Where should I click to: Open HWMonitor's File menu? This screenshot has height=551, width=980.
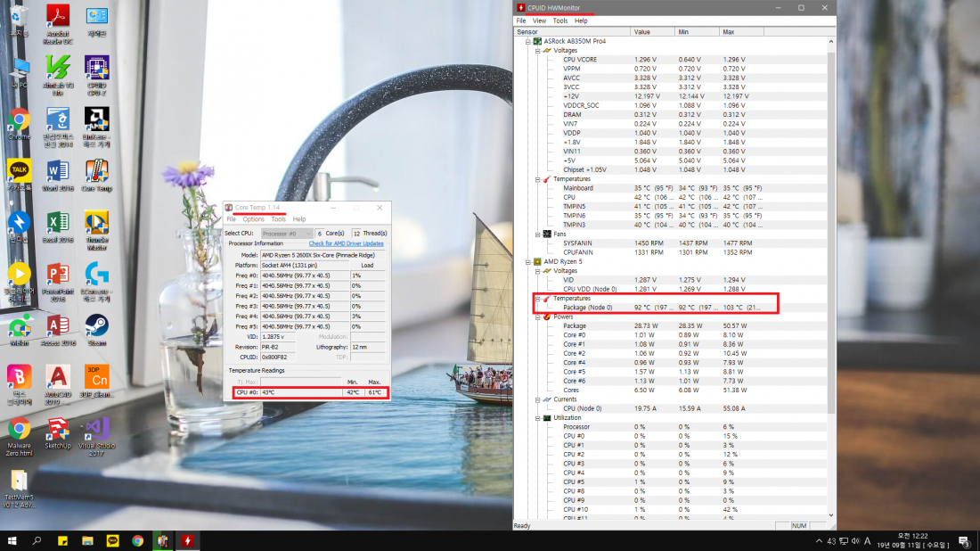tap(520, 21)
